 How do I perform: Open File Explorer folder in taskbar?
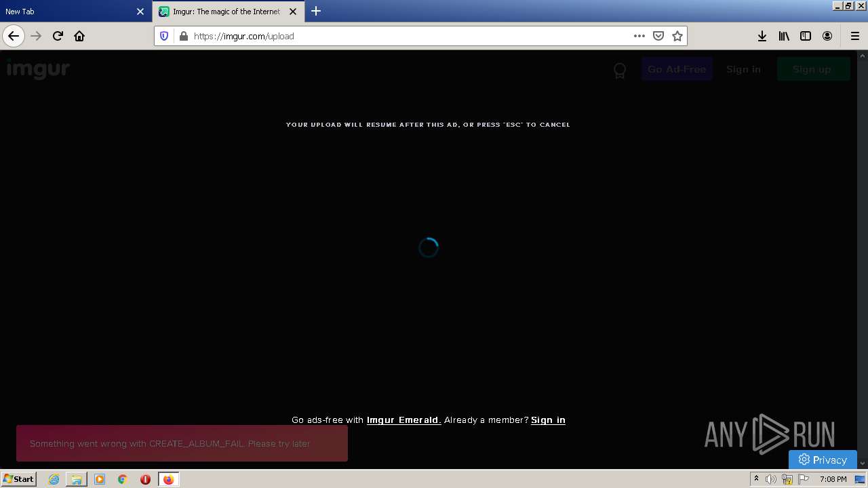coord(77,479)
